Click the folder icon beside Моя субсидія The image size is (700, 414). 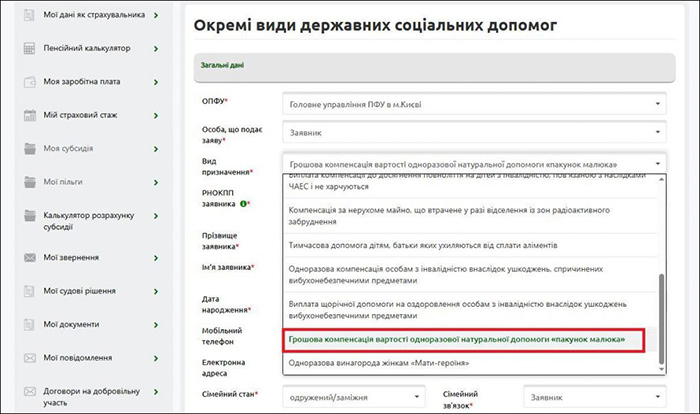(29, 149)
